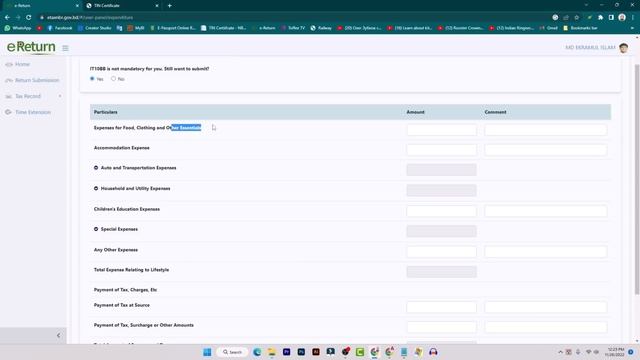Click the eReturn logo

point(31,47)
